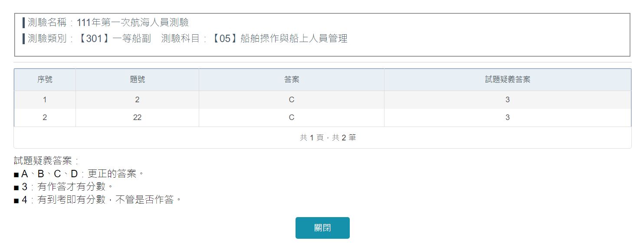Click answer C in the first row
The height and width of the screenshot is (247, 644).
point(291,100)
